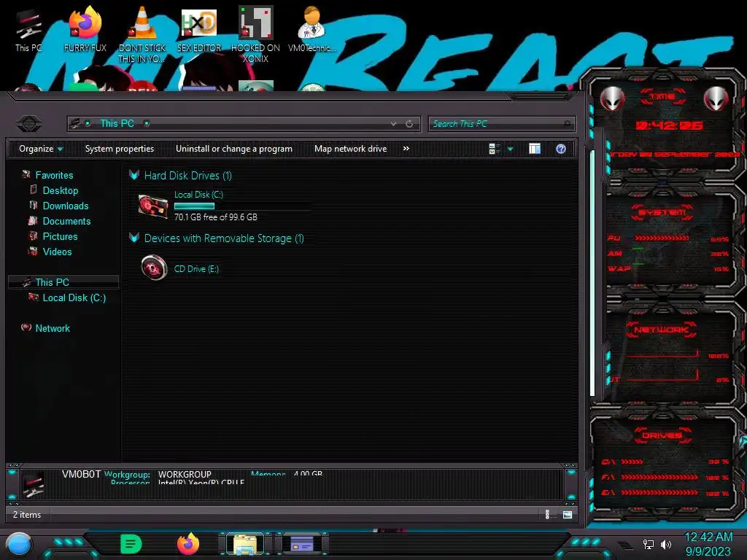Screen dimensions: 747x560
Task: Click right alien head icon in widget
Action: [716, 99]
